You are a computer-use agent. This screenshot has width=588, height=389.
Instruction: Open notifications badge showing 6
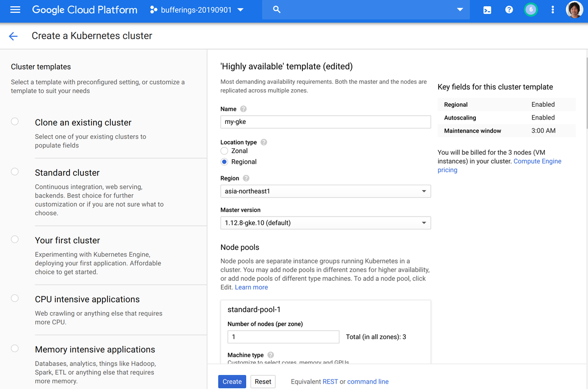coord(531,9)
